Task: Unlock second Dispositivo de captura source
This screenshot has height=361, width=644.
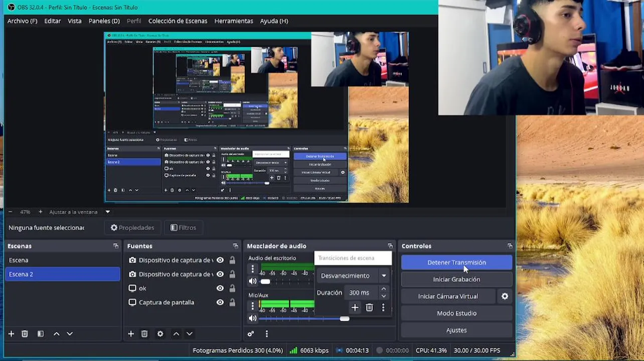Action: coord(232,274)
